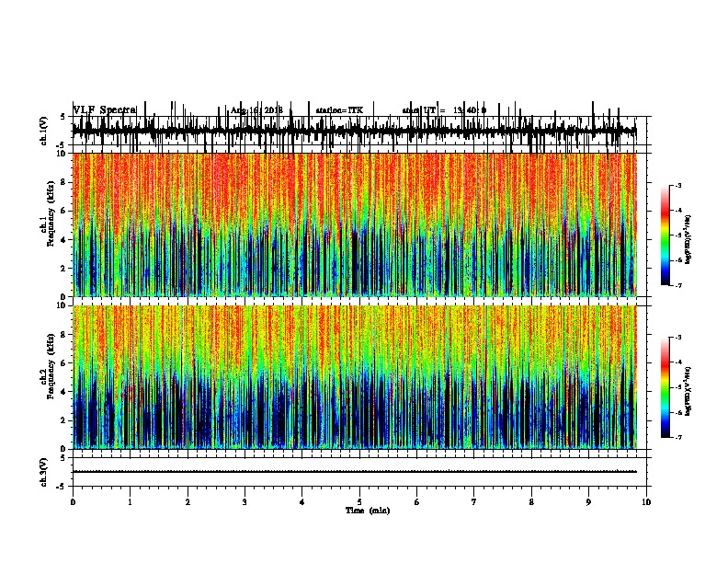The width and height of the screenshot is (728, 563).
Task: Click the "0" time axis tick label
Action: tap(73, 501)
